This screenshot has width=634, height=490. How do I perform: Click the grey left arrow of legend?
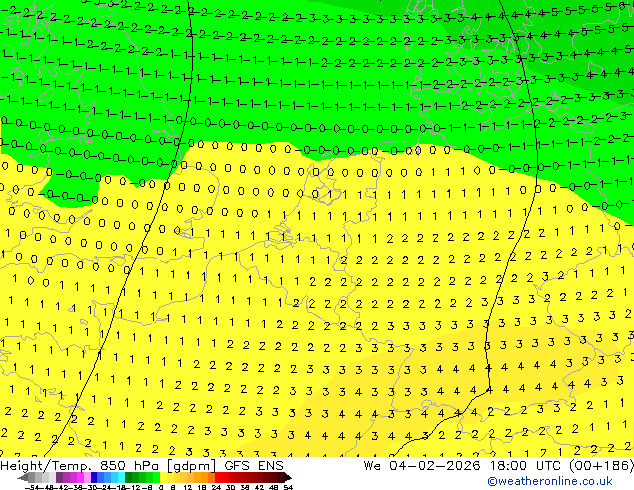pyautogui.click(x=23, y=477)
